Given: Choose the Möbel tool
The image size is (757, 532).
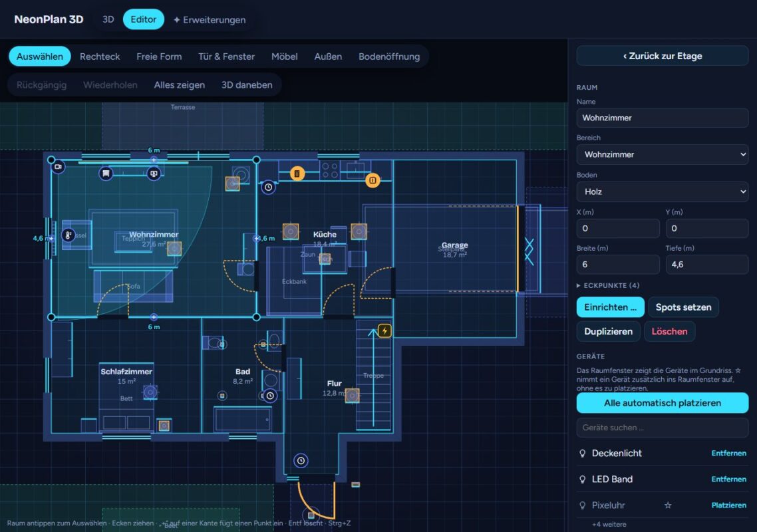Looking at the screenshot, I should point(284,57).
